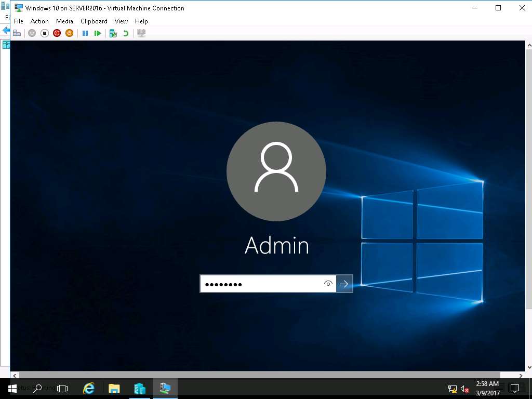Submit the password with arrow button
Viewport: 532px width, 399px height.
tap(344, 284)
